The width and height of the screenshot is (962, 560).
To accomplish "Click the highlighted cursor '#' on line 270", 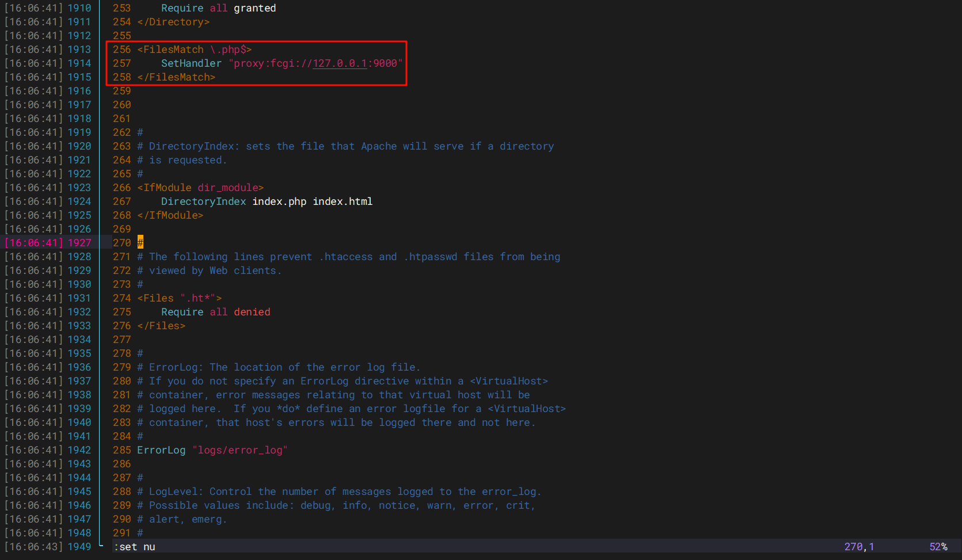I will pos(140,243).
